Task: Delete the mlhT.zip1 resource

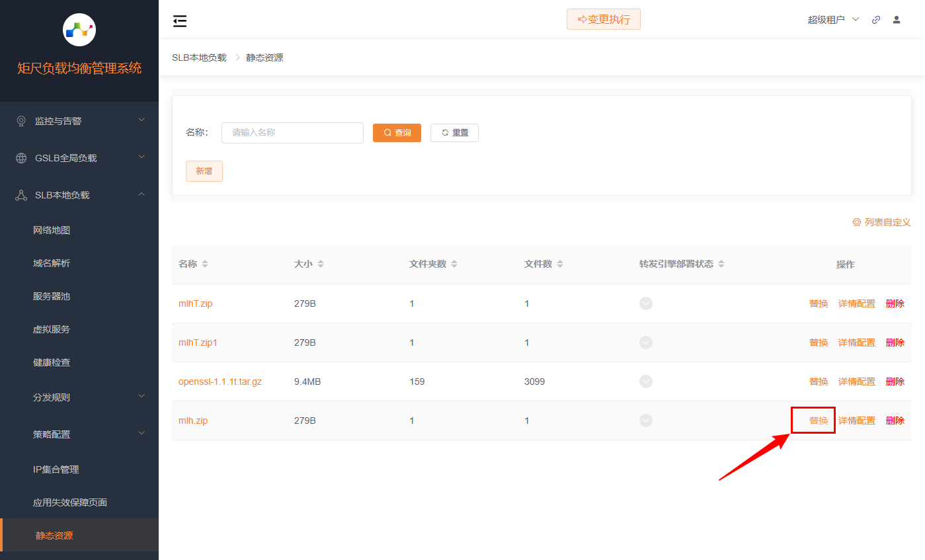Action: point(895,342)
